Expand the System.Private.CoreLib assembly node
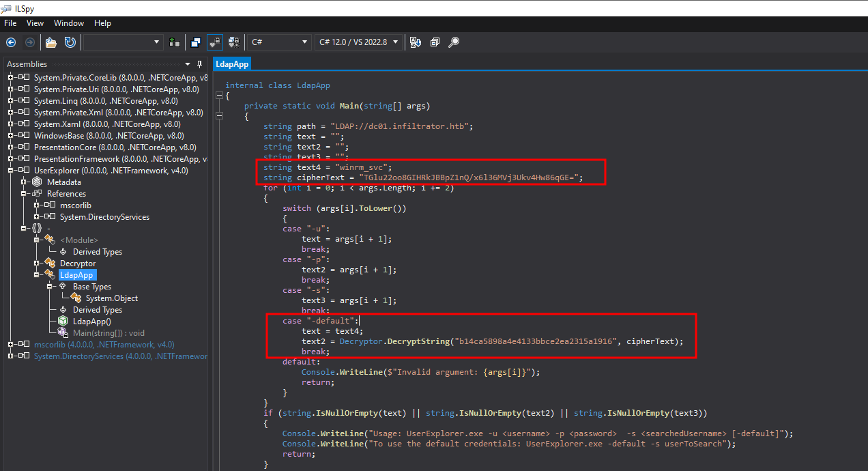 (x=11, y=77)
